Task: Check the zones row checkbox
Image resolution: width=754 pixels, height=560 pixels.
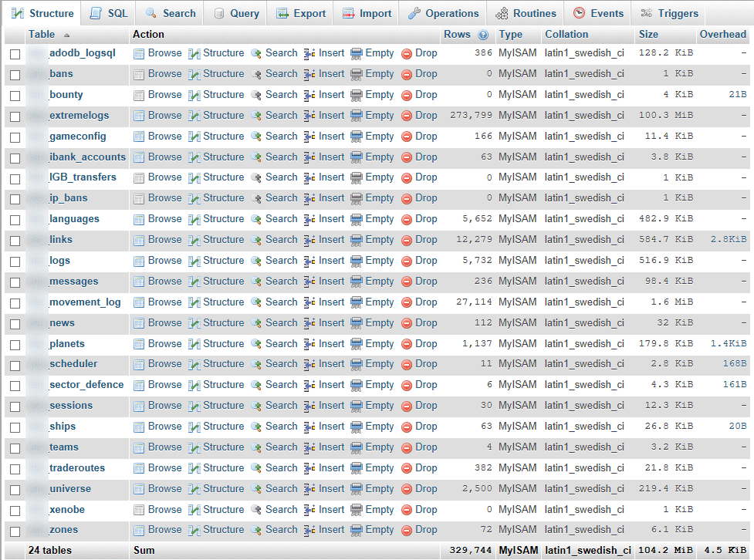Action: (15, 531)
